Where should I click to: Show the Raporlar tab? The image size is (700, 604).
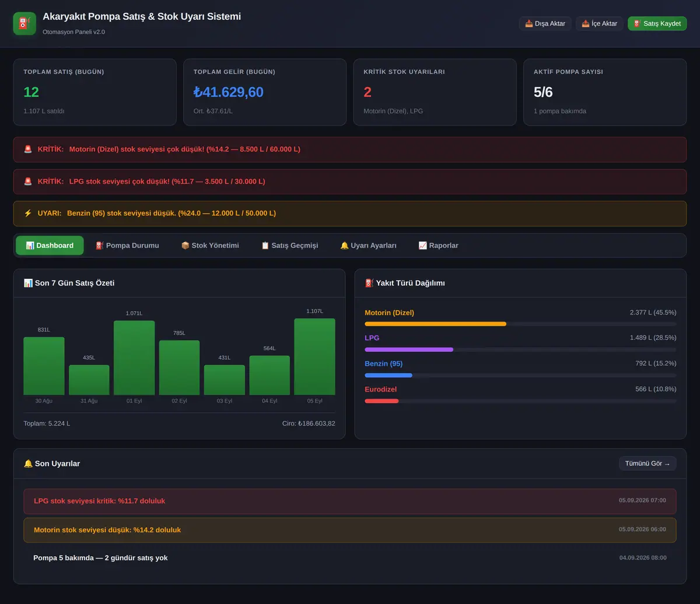pyautogui.click(x=438, y=246)
